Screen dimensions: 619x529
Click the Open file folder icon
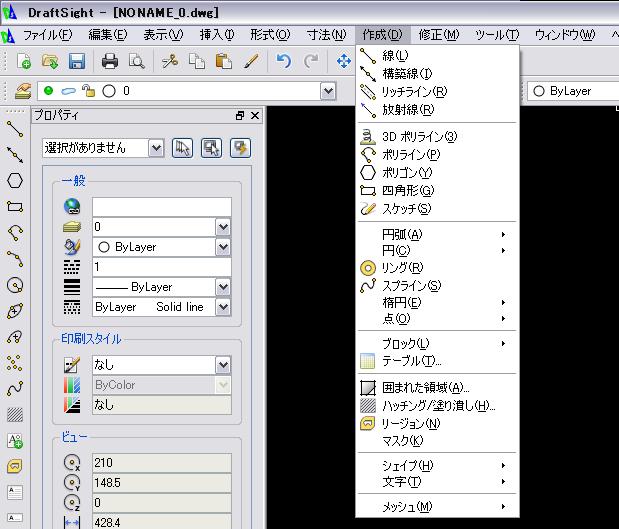coord(50,61)
